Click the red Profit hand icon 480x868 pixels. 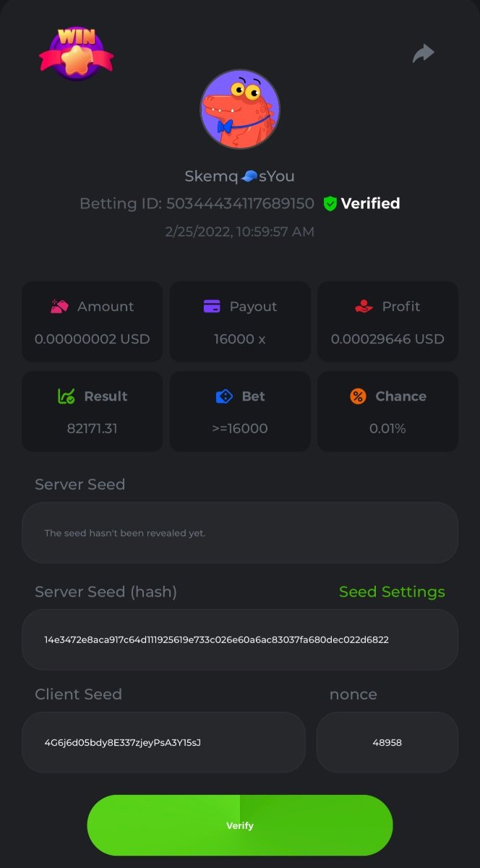pyautogui.click(x=364, y=307)
